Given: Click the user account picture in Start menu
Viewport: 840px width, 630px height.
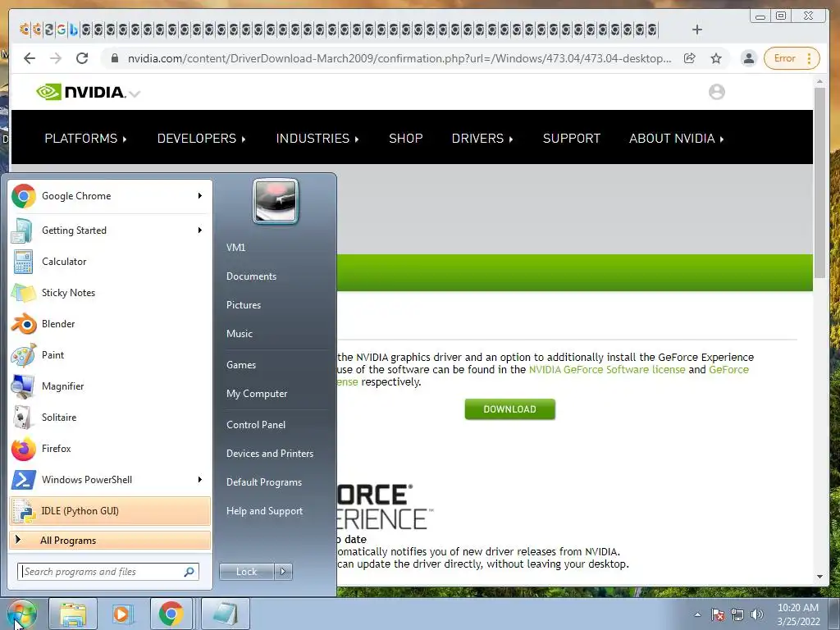Looking at the screenshot, I should [276, 202].
